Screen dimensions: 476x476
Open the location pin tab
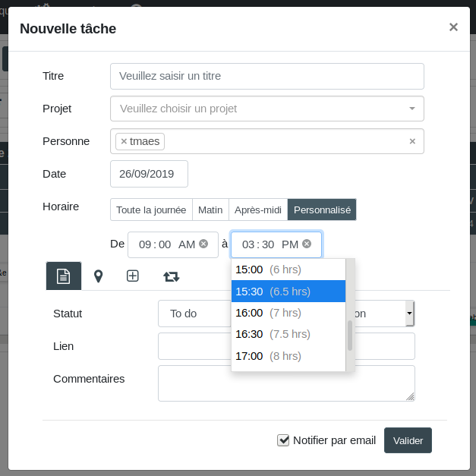(x=98, y=276)
